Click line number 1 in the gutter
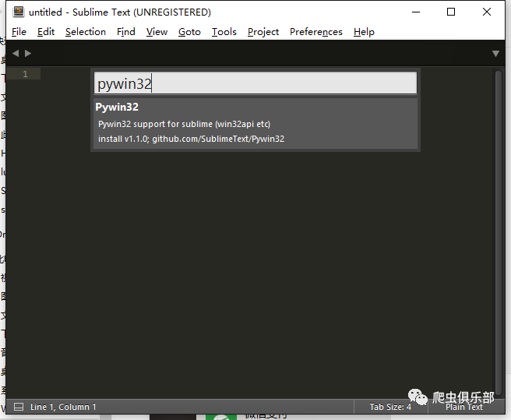Viewport: 511px width, 420px height. click(x=25, y=74)
